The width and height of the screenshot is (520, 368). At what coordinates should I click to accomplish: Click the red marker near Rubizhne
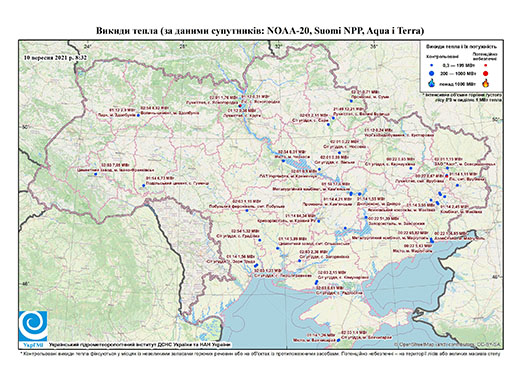[447, 175]
